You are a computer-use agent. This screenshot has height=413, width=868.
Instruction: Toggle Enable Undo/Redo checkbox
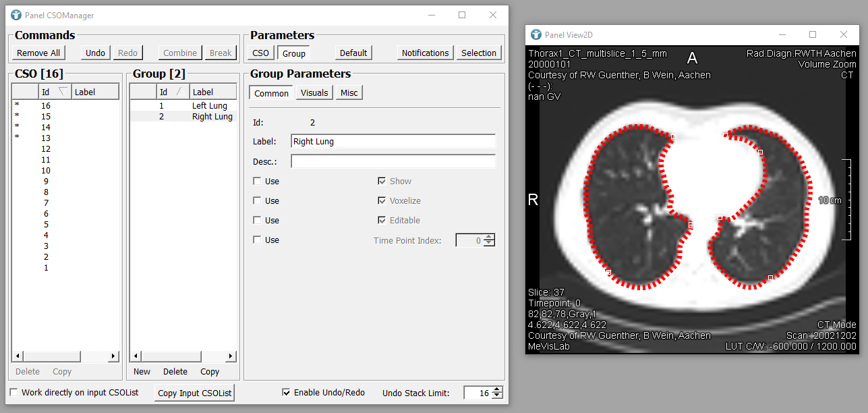[287, 392]
